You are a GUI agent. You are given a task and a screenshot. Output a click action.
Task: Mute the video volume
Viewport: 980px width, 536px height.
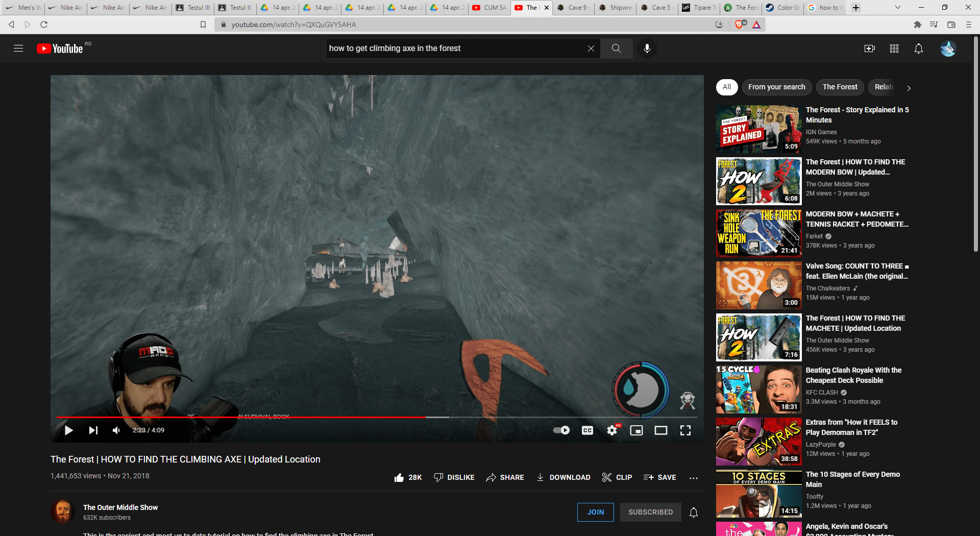pyautogui.click(x=117, y=430)
